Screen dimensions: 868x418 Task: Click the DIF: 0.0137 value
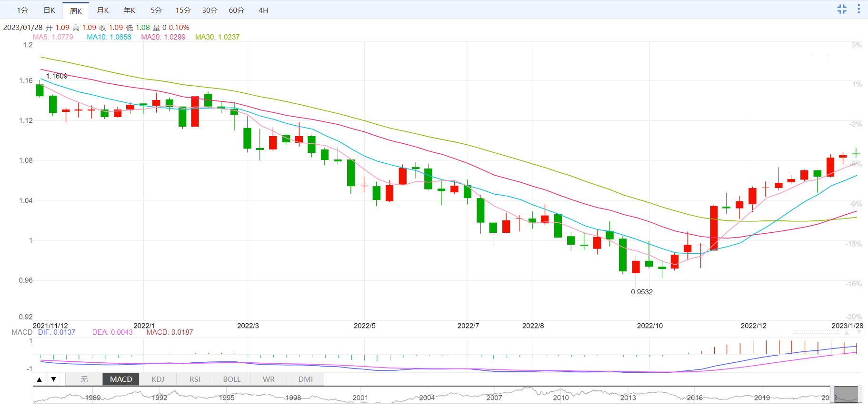coord(57,332)
